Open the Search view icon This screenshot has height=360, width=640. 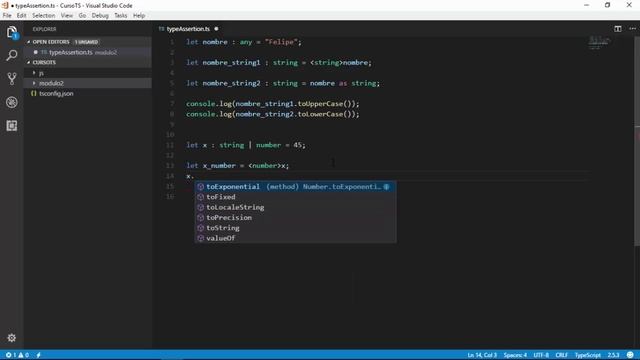point(11,55)
